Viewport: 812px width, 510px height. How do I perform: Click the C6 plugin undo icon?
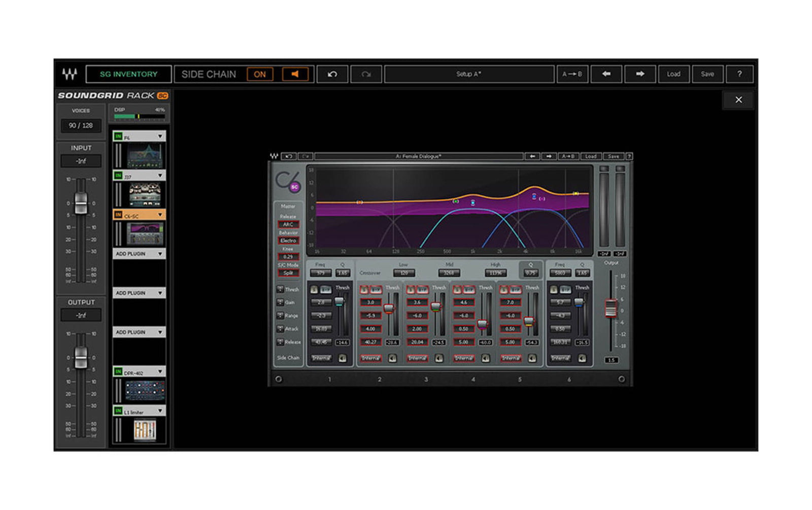pos(289,156)
